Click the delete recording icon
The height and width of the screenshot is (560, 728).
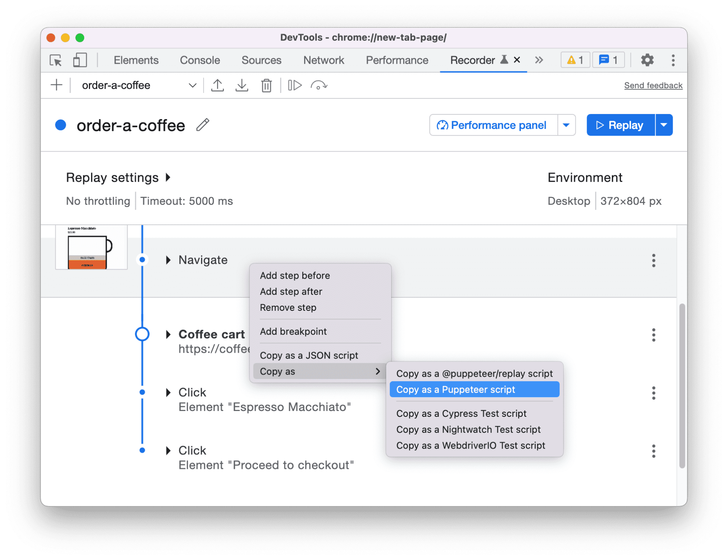267,85
